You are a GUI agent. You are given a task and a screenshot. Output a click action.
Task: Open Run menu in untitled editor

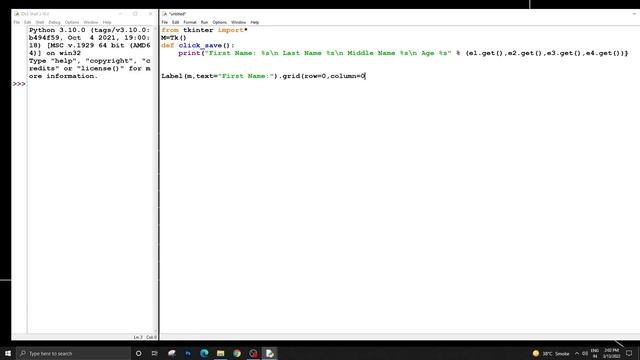click(x=204, y=22)
